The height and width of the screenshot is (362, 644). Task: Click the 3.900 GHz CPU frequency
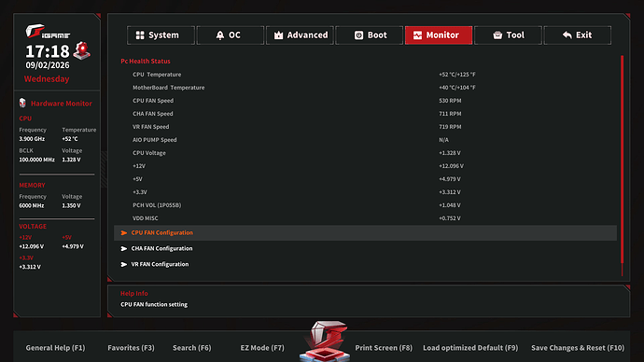click(x=32, y=139)
